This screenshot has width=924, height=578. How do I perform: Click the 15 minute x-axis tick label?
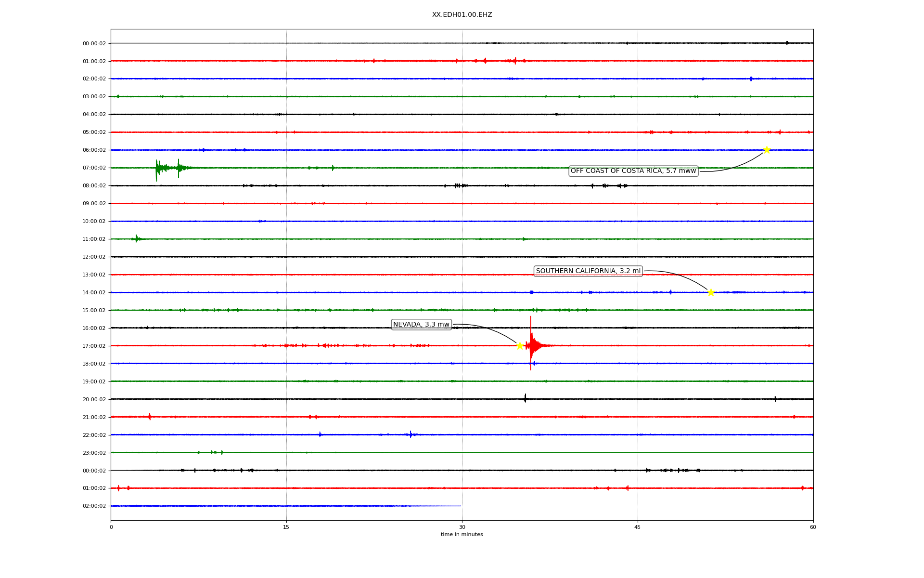click(286, 527)
